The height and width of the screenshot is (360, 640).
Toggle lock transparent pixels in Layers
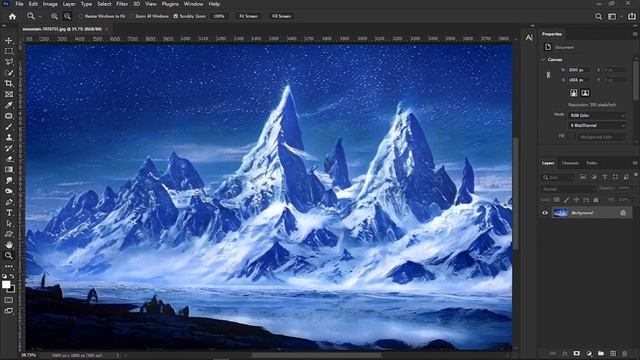pyautogui.click(x=556, y=200)
